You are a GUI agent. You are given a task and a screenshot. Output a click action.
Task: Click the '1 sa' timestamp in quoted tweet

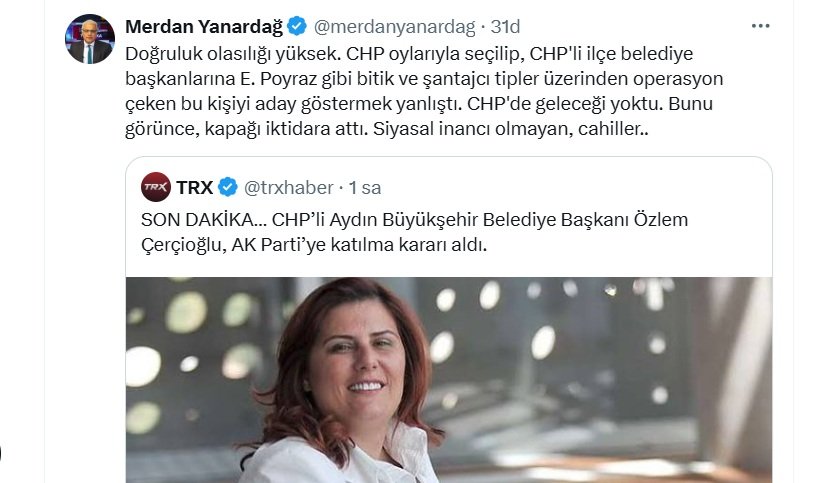[x=365, y=188]
